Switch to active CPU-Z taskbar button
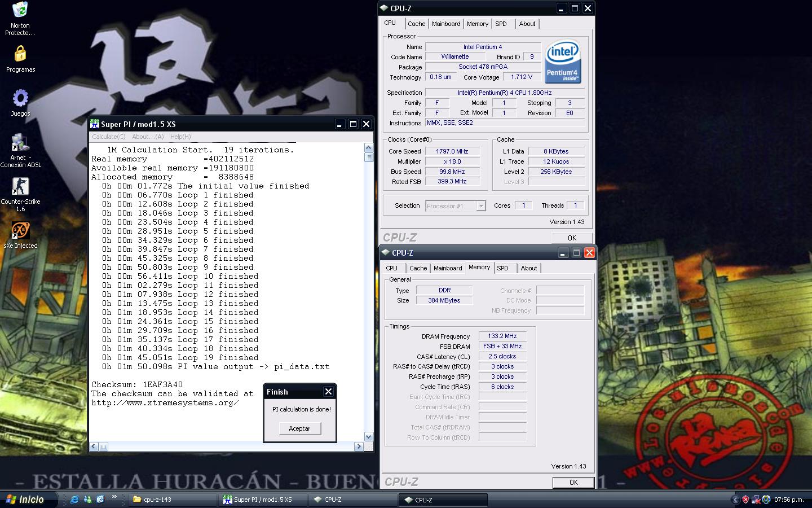 (444, 500)
